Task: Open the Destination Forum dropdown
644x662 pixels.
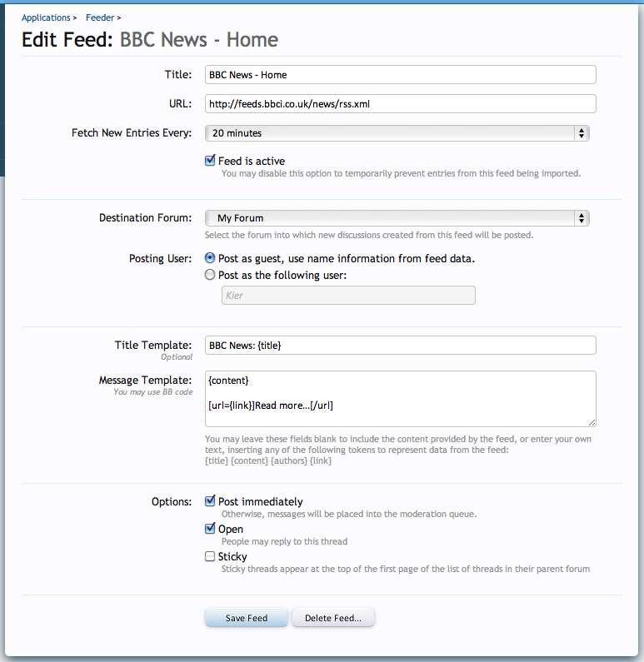Action: (x=397, y=218)
